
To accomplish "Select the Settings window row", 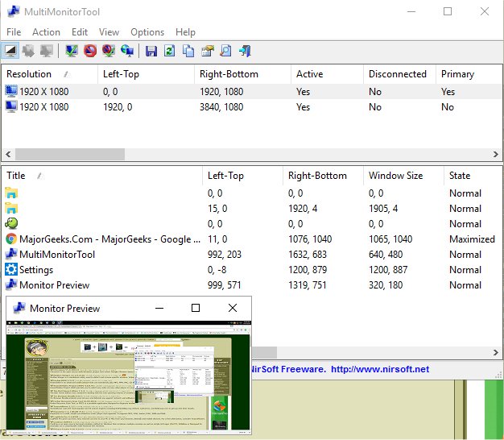I will [x=36, y=270].
